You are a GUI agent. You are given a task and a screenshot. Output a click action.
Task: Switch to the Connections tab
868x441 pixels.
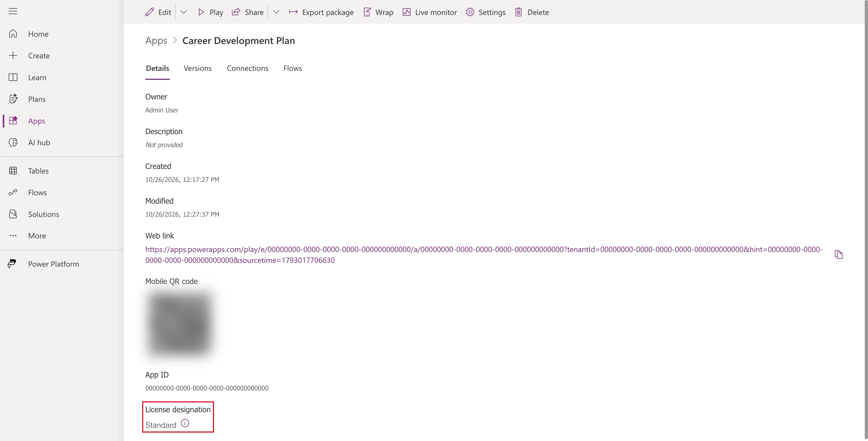247,68
